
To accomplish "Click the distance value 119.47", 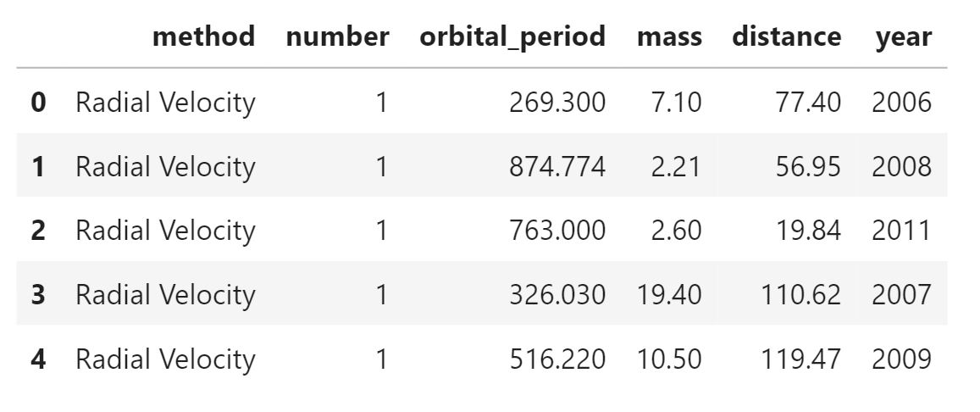I will pyautogui.click(x=800, y=359).
